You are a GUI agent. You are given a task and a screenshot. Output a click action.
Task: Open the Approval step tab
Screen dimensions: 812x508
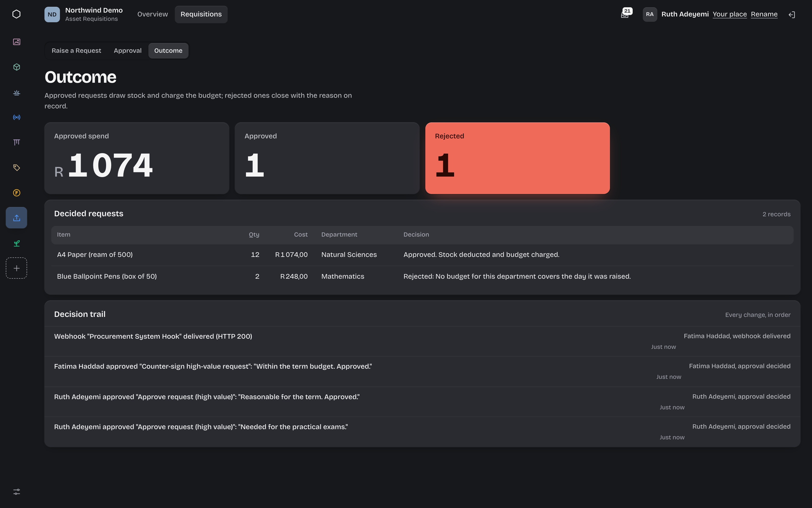pos(128,50)
